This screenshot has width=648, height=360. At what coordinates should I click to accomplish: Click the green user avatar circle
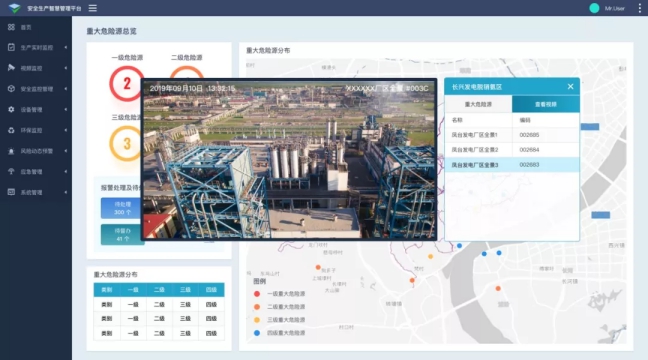point(594,8)
